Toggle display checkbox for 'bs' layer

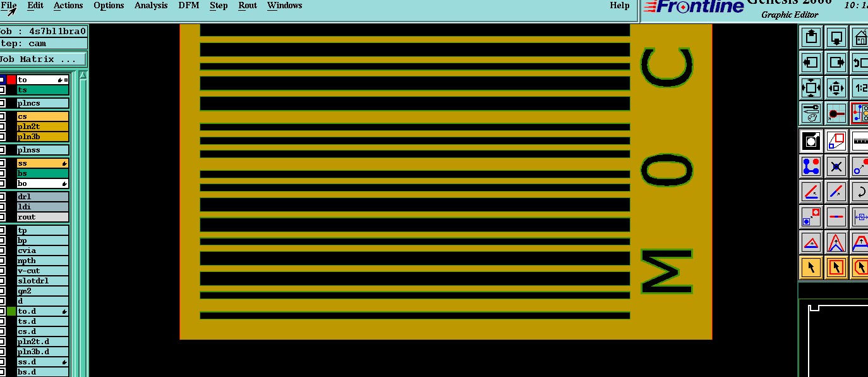click(3, 173)
